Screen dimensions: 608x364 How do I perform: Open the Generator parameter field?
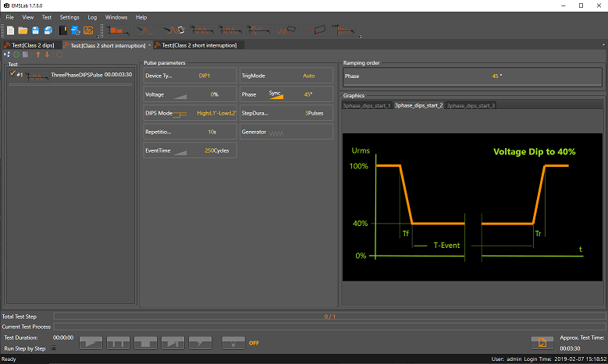point(286,132)
